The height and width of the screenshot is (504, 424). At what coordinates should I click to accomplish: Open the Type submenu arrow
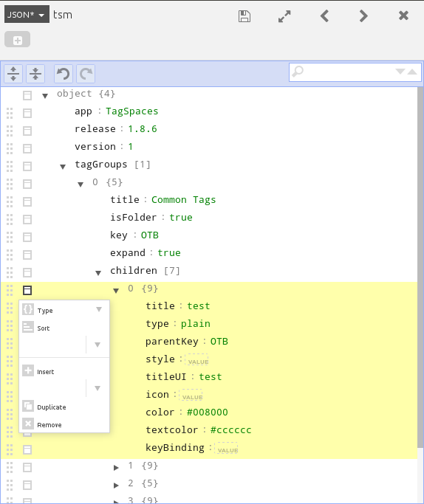coord(99,309)
